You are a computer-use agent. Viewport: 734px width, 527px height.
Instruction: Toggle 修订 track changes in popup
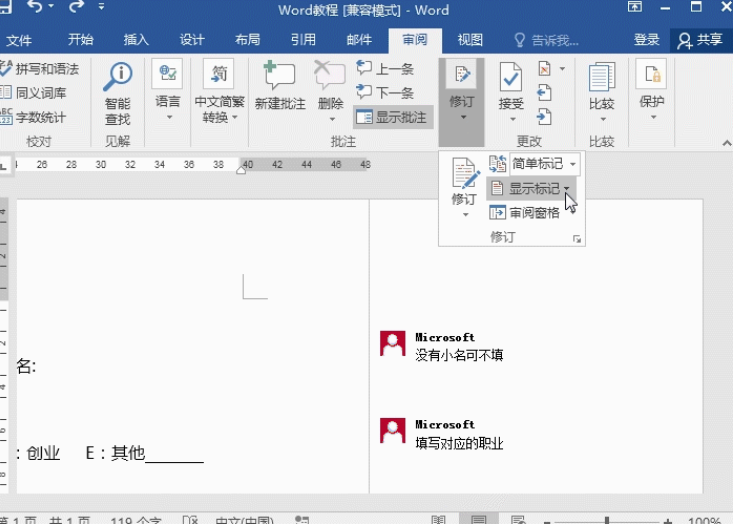[465, 173]
